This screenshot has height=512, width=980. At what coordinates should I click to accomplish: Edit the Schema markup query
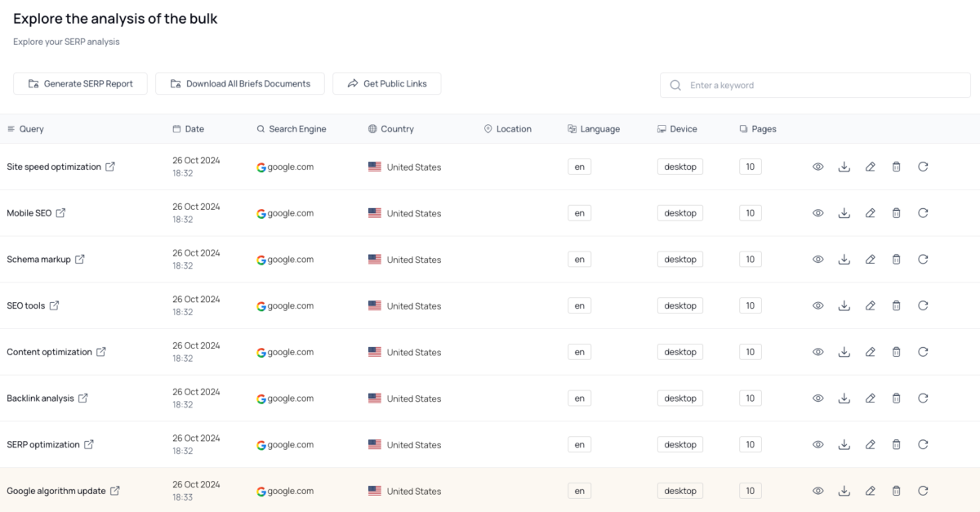tap(871, 260)
